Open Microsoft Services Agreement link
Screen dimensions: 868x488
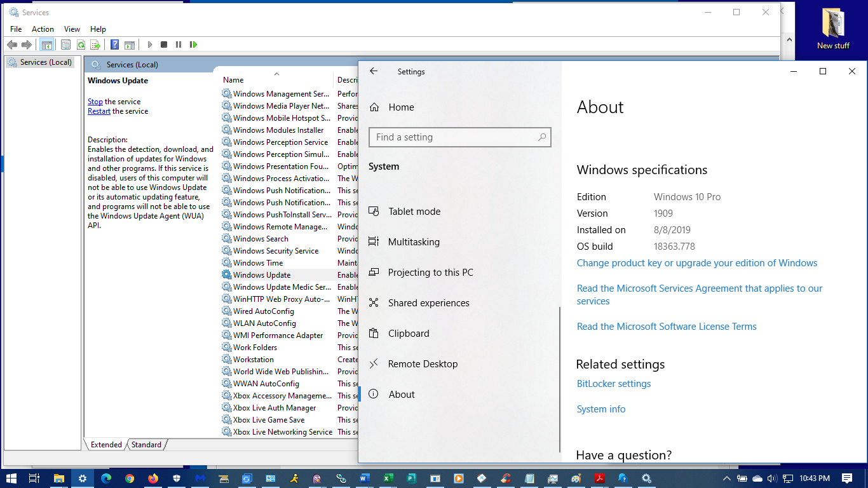(700, 295)
